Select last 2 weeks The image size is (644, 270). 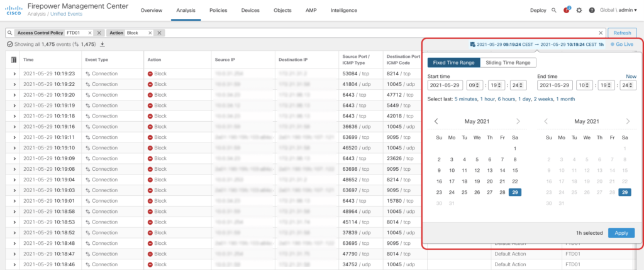point(543,99)
